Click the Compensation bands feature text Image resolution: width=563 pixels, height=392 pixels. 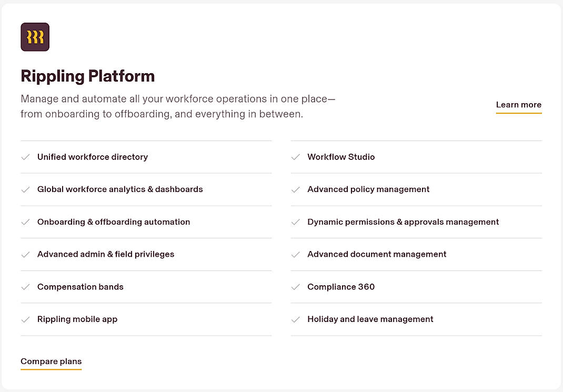pyautogui.click(x=80, y=287)
